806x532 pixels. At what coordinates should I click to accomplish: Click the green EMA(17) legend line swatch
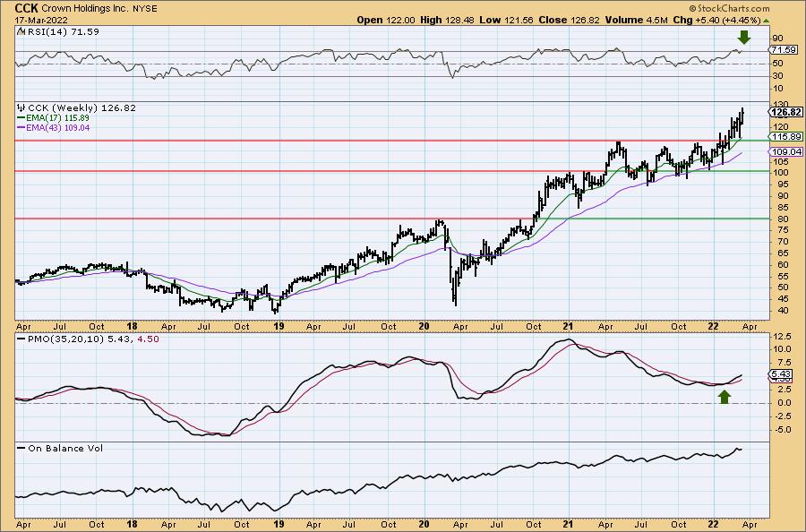[21, 117]
